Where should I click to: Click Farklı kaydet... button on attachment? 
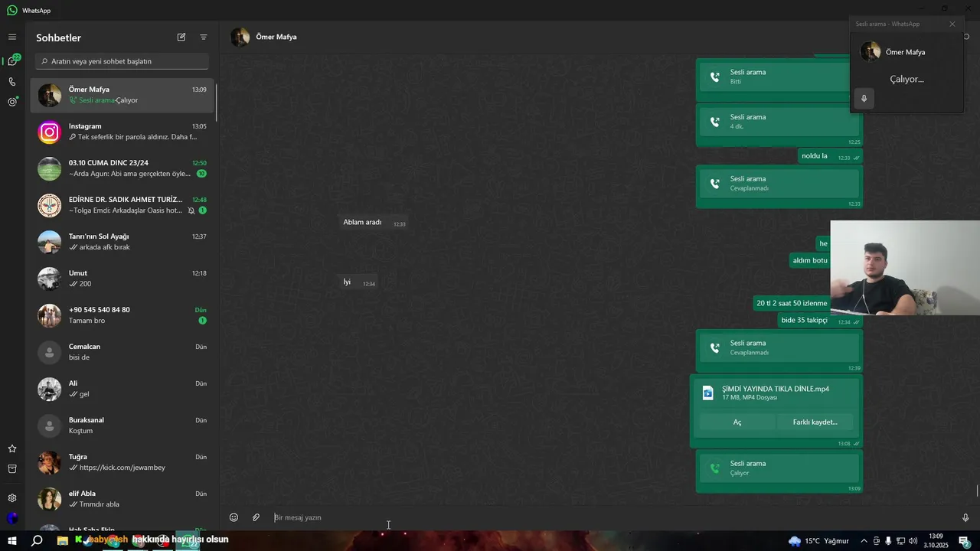click(815, 422)
